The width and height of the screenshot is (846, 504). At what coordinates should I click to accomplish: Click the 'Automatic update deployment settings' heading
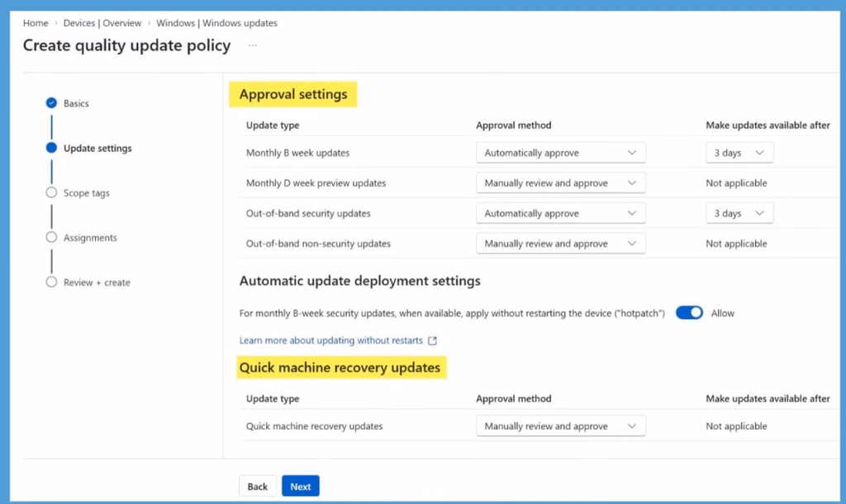click(360, 281)
